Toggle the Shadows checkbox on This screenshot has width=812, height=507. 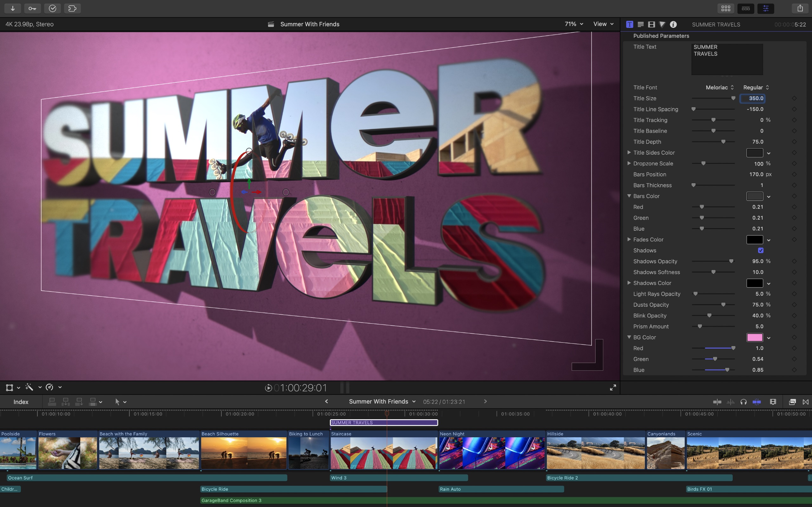(x=760, y=251)
